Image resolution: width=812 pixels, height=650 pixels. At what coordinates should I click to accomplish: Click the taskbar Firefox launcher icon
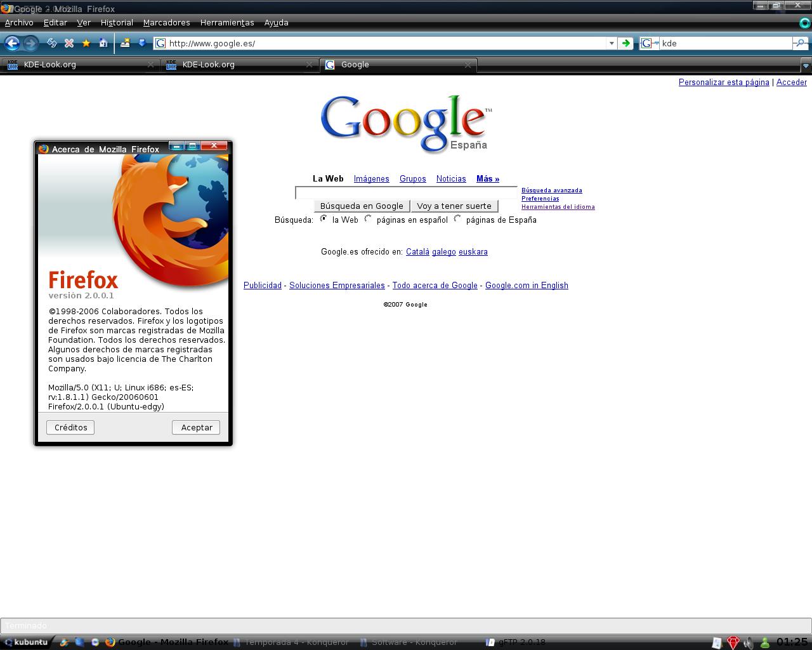[x=110, y=642]
